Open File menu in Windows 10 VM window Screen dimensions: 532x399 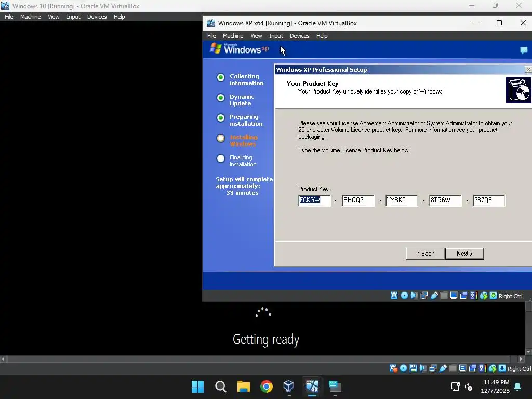(9, 17)
